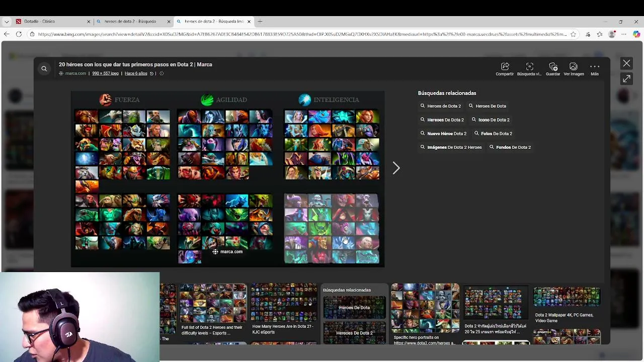
Task: Click the marca.com watermark link on image
Action: coord(227,251)
